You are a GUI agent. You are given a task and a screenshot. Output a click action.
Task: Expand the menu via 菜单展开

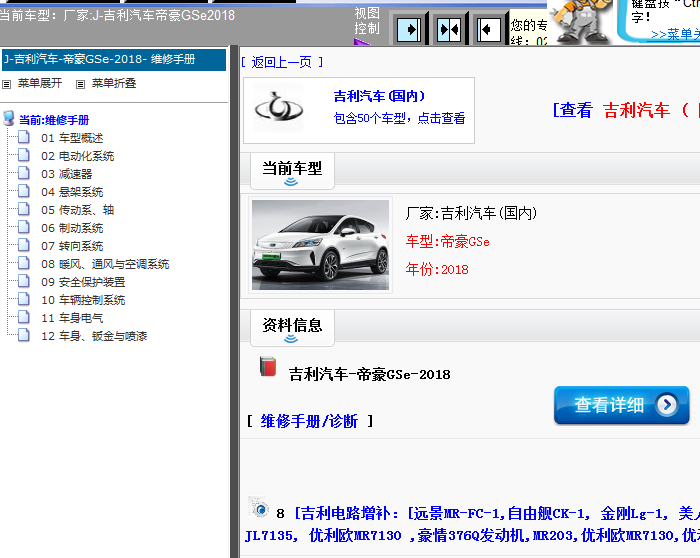coord(40,83)
